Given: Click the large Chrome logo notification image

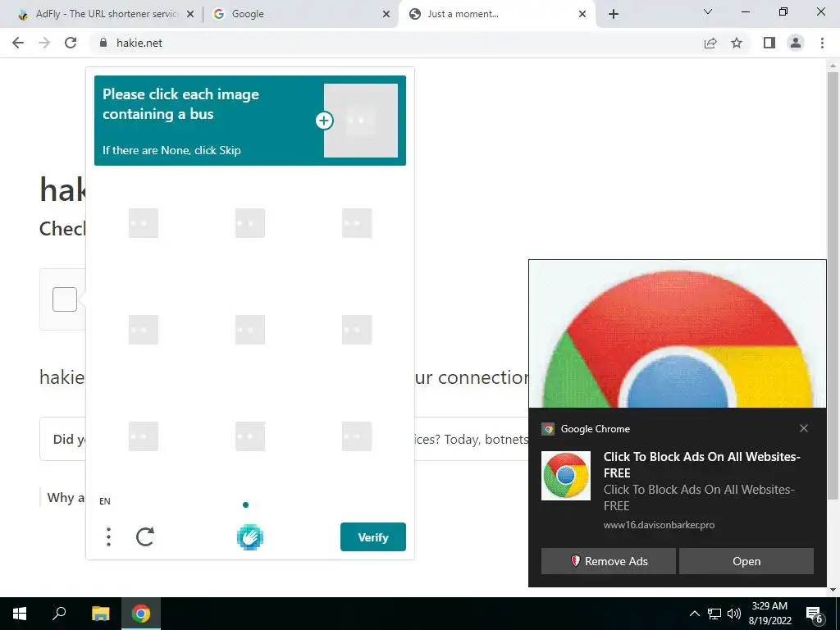Looking at the screenshot, I should [x=678, y=335].
